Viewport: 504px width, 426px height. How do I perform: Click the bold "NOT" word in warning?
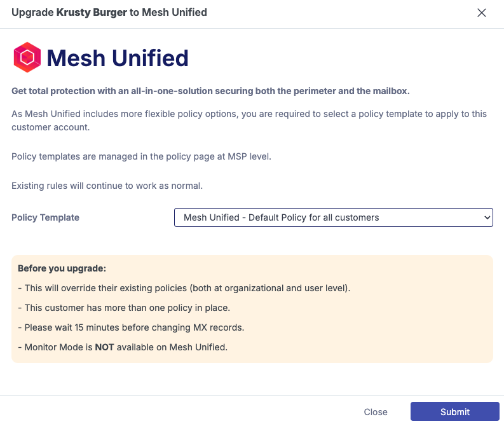[x=104, y=347]
